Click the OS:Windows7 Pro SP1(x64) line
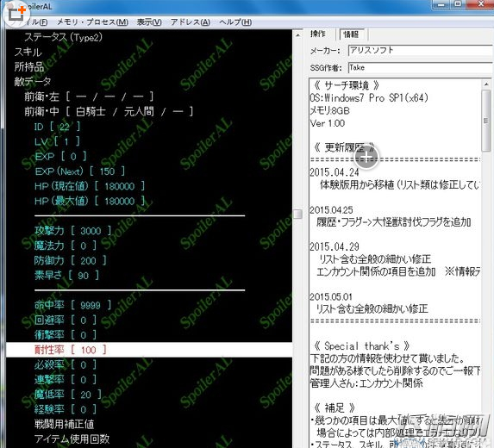The image size is (494, 448). click(369, 98)
